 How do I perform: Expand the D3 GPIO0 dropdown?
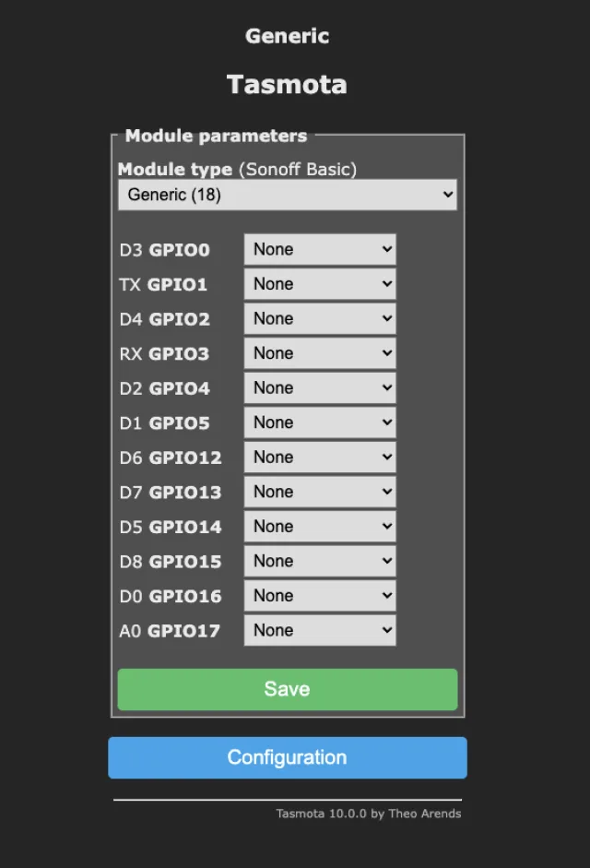click(320, 249)
